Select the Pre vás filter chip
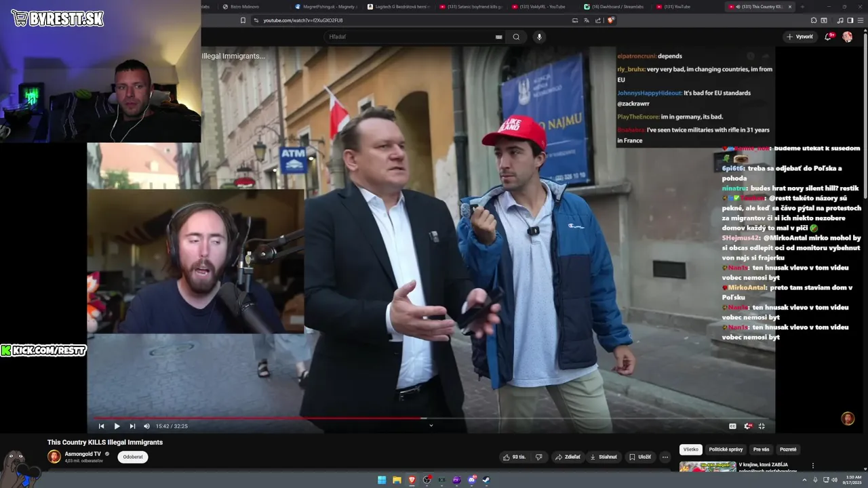The image size is (868, 488). [x=761, y=449]
